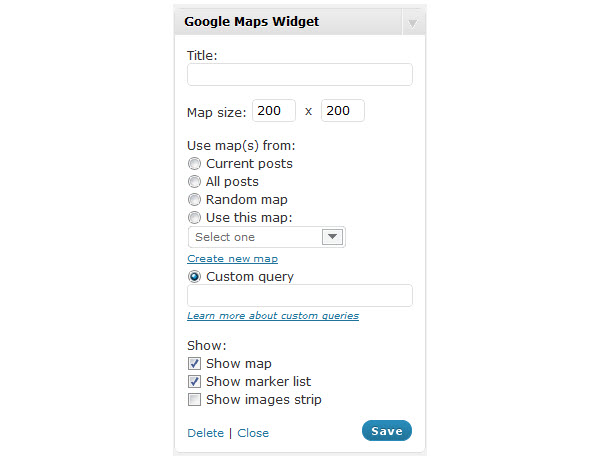Image resolution: width=600 pixels, height=460 pixels.
Task: Uncheck the Show map checkbox
Action: (x=195, y=364)
